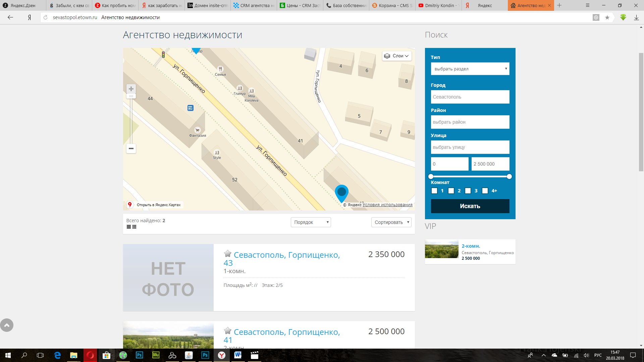Click the map zoom slider handle
The width and height of the screenshot is (644, 362).
[131, 96]
